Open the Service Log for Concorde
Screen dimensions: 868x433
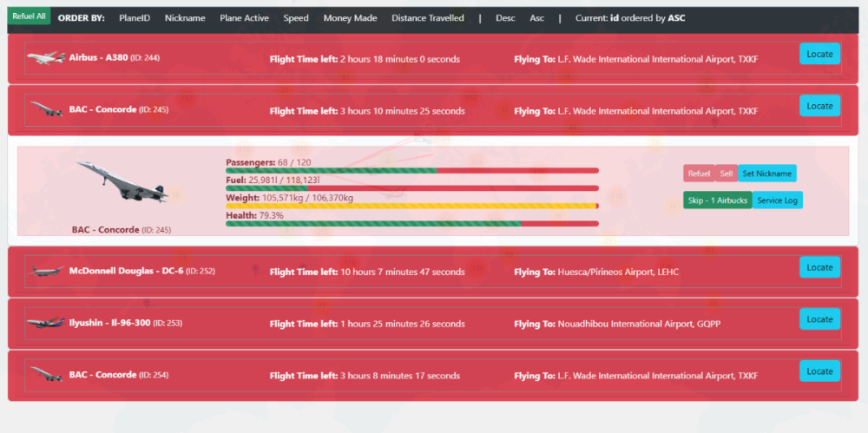click(x=777, y=200)
